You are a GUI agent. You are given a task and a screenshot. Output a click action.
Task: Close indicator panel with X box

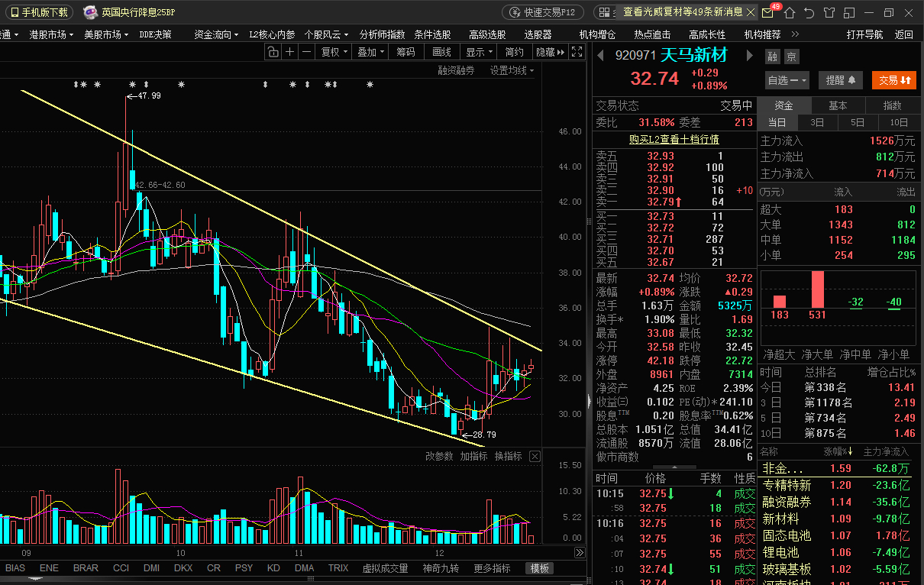coord(535,456)
